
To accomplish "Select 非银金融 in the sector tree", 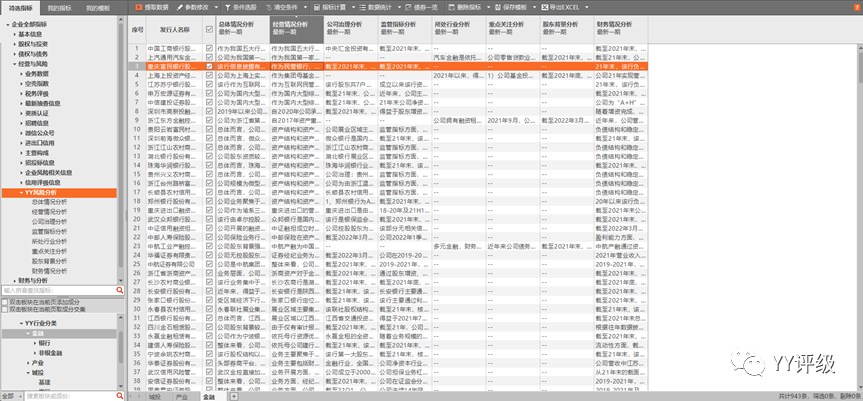I will point(49,353).
